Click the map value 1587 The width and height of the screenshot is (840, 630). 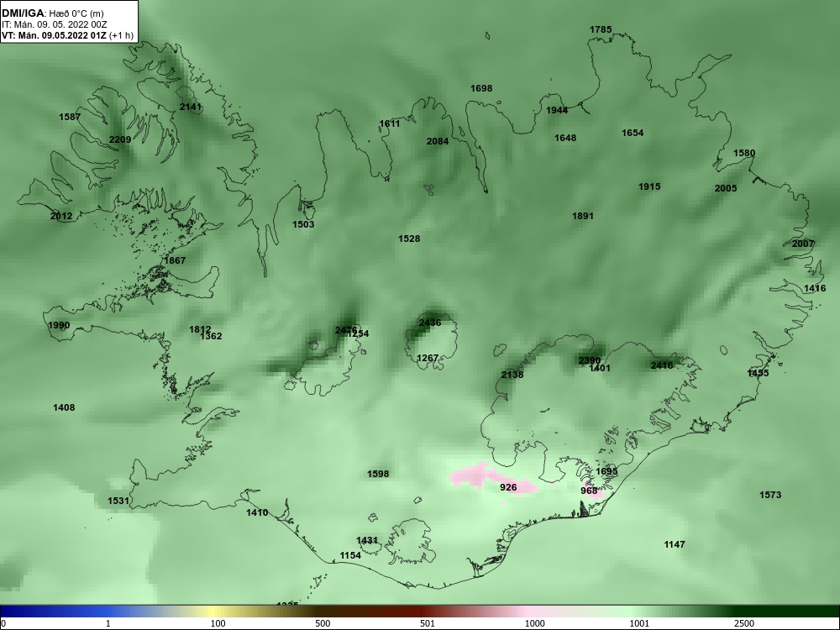click(x=70, y=118)
